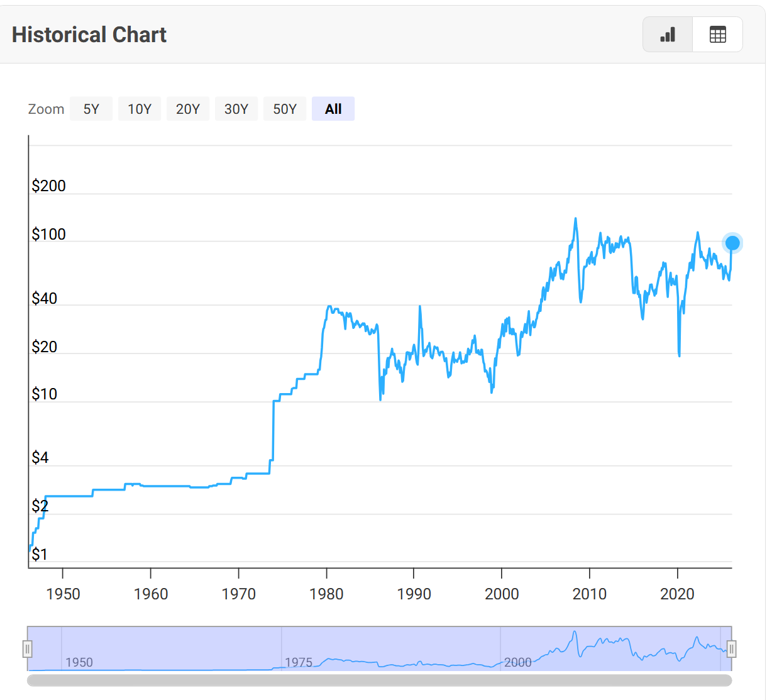Click the latest data point marker
The height and width of the screenshot is (700, 772).
[x=732, y=243]
